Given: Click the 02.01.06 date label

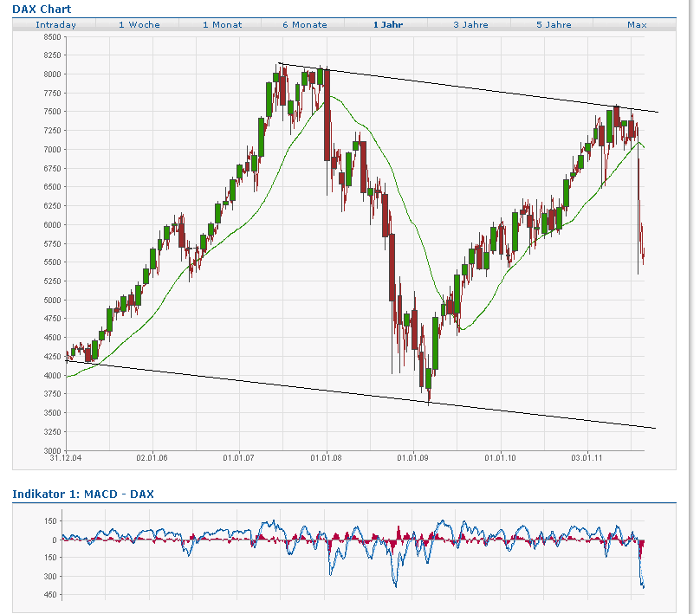Looking at the screenshot, I should (x=152, y=458).
